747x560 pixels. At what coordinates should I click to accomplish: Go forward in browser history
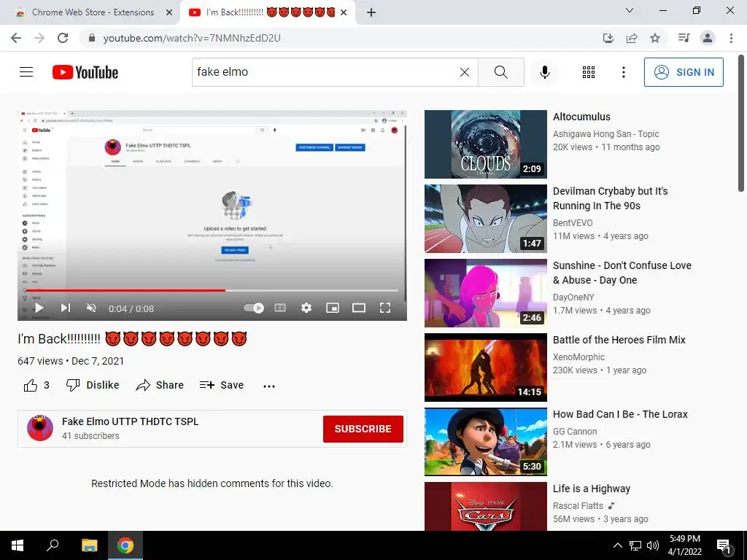click(39, 38)
